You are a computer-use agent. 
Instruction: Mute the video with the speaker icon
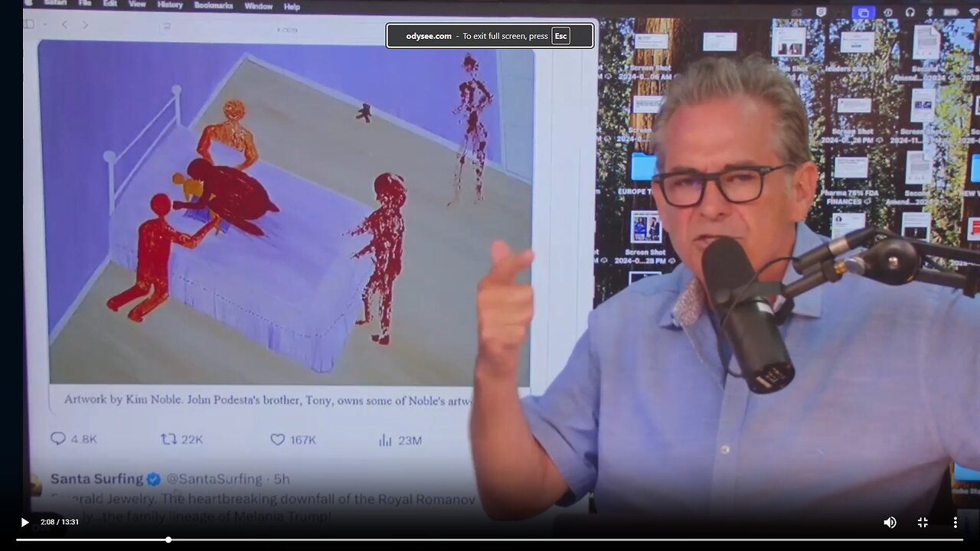(890, 523)
